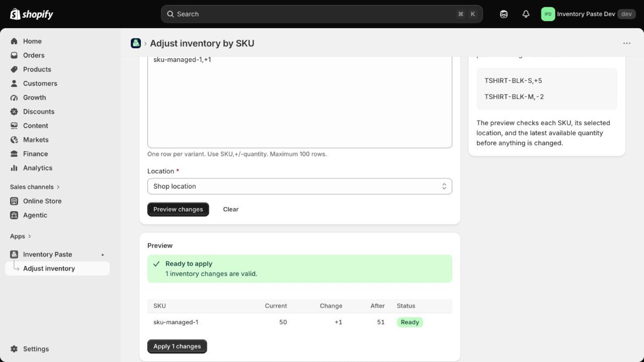Click the Discounts icon in the sidebar
The image size is (644, 362).
click(x=14, y=111)
